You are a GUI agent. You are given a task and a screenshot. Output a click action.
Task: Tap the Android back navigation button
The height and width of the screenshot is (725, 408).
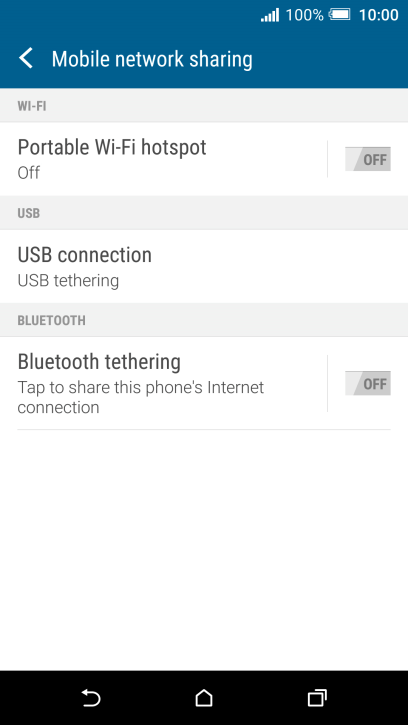tap(91, 698)
